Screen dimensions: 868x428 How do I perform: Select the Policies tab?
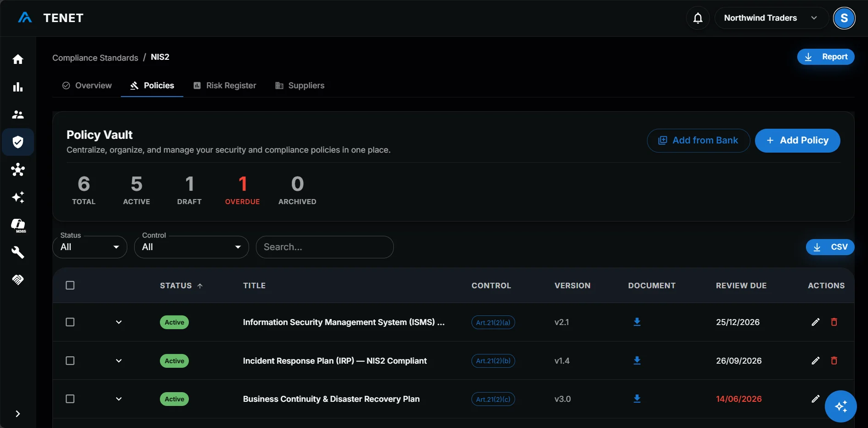click(152, 86)
